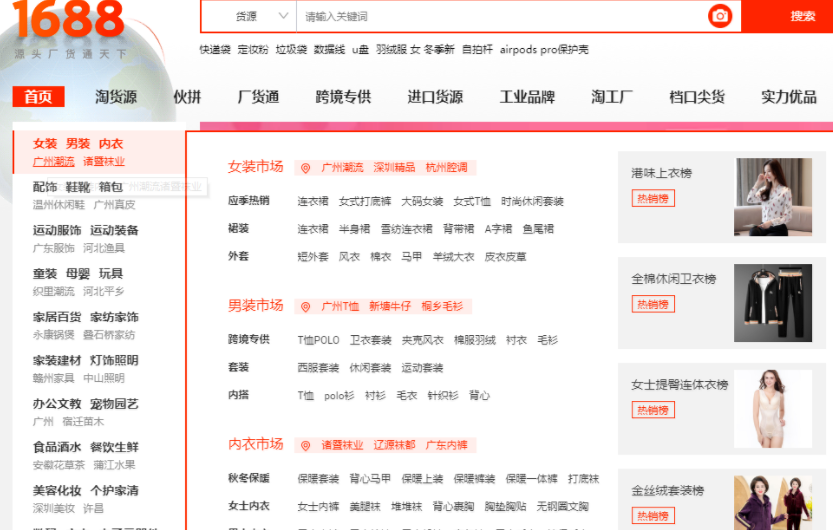Screen dimensions: 833x530
Task: Select 办公文教 in the category sidebar
Action: click(57, 404)
